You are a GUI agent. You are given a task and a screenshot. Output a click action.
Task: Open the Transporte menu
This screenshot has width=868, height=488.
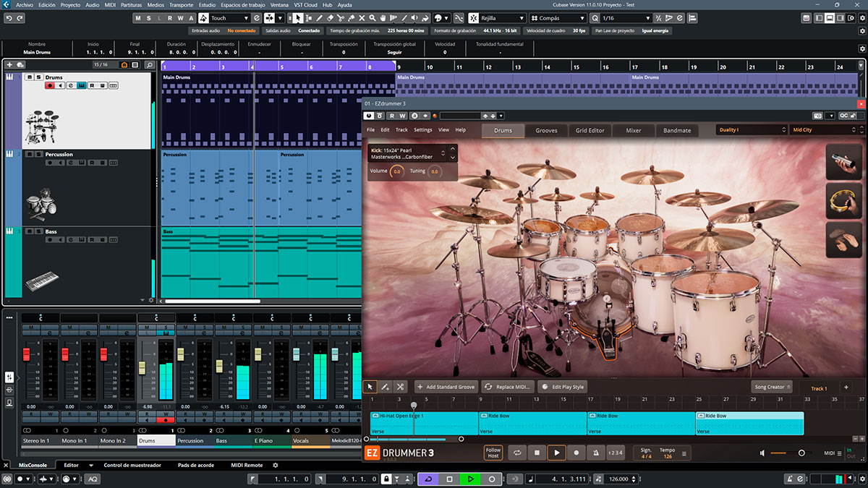click(181, 4)
